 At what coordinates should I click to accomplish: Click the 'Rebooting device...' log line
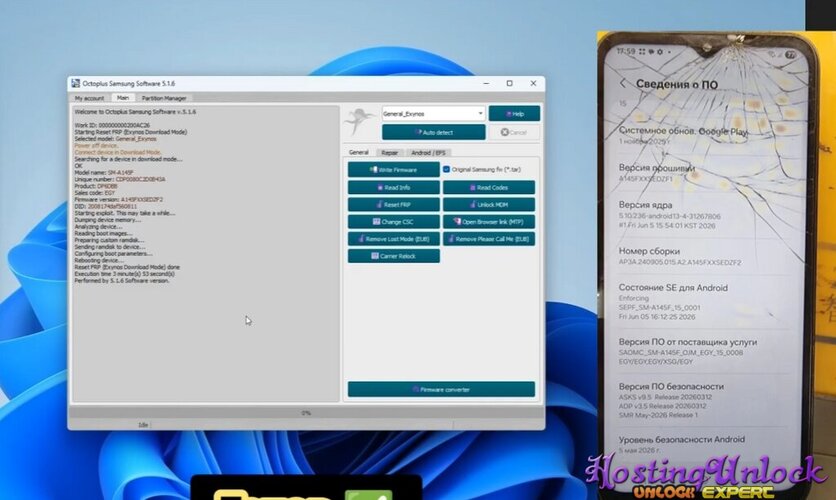(x=99, y=260)
